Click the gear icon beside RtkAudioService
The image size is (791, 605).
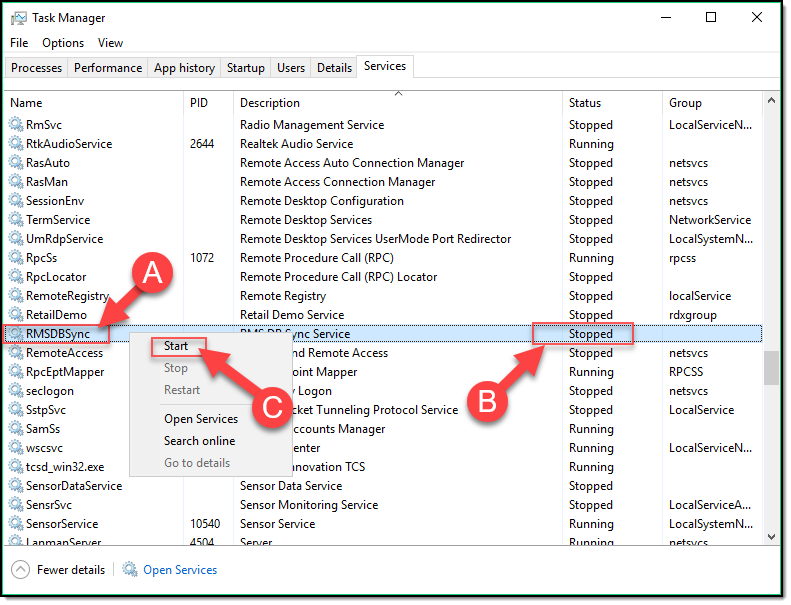click(16, 144)
